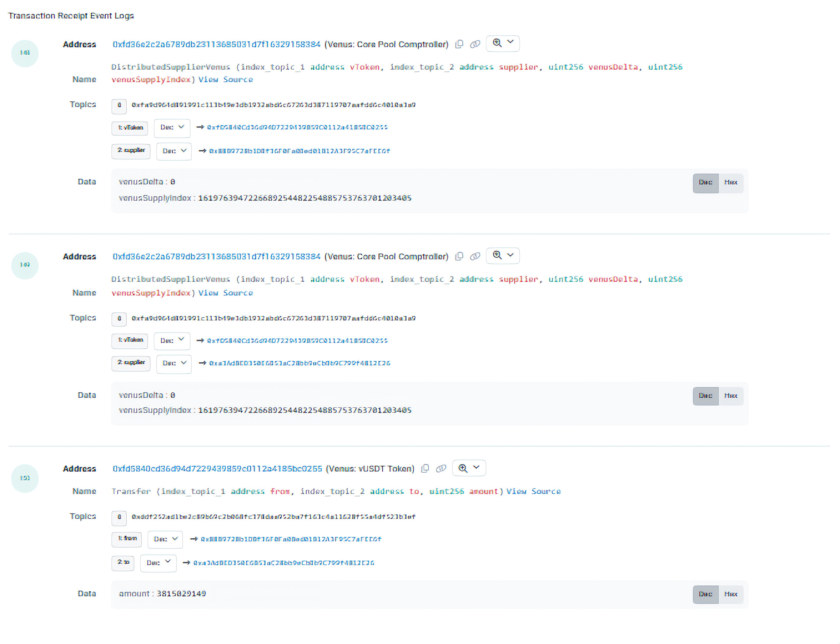The height and width of the screenshot is (644, 840).
Task: Open the magnifier filter dropdown for vUSDT Token log
Action: pos(469,468)
